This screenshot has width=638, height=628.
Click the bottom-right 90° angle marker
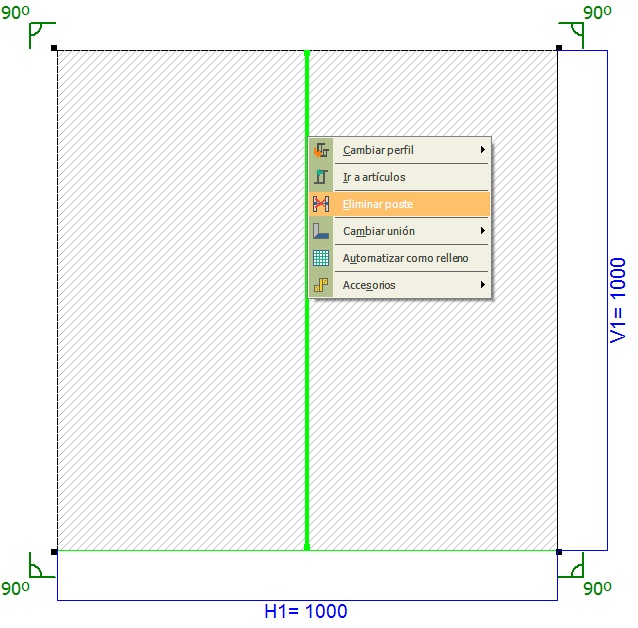pyautogui.click(x=571, y=565)
